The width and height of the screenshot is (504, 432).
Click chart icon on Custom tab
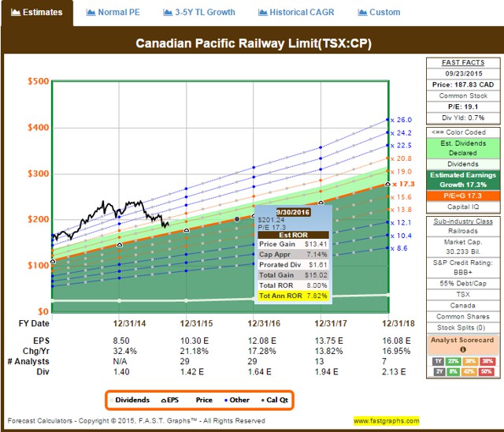pos(362,13)
